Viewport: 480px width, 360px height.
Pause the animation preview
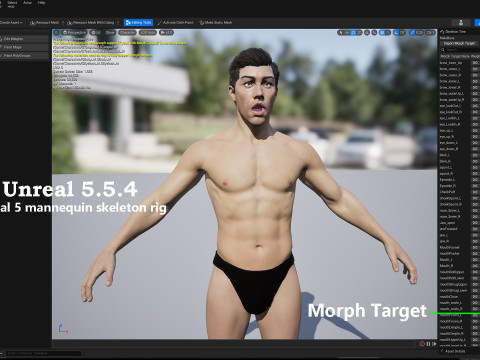[428, 344]
